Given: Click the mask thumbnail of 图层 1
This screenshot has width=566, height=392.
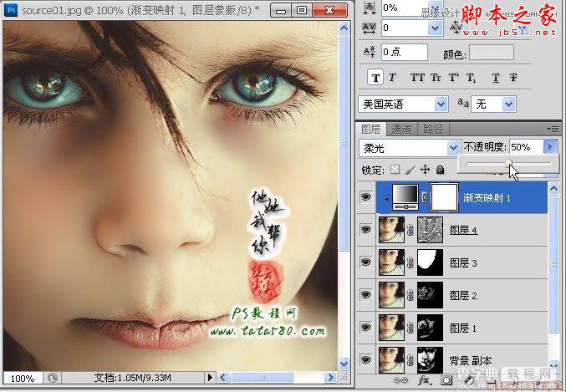Looking at the screenshot, I should click(x=430, y=328).
